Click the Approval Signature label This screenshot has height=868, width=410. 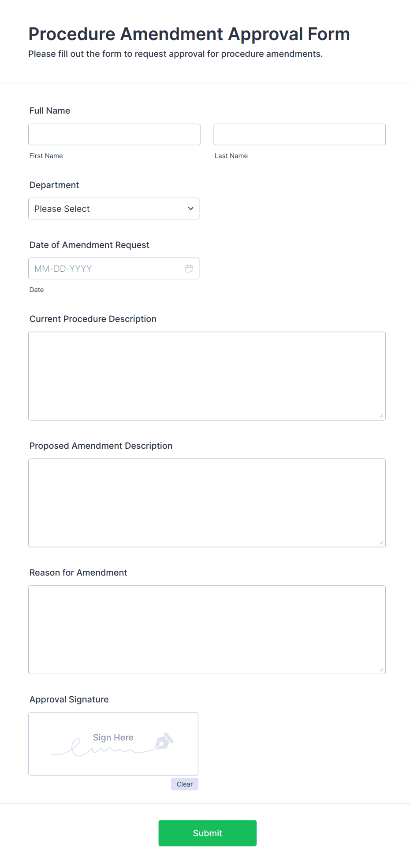click(x=69, y=699)
